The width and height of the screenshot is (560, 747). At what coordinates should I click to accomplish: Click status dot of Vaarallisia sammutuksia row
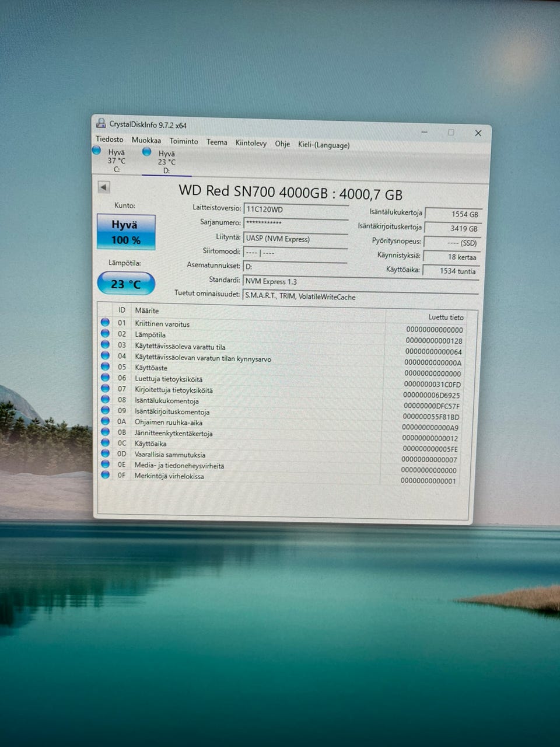click(105, 453)
